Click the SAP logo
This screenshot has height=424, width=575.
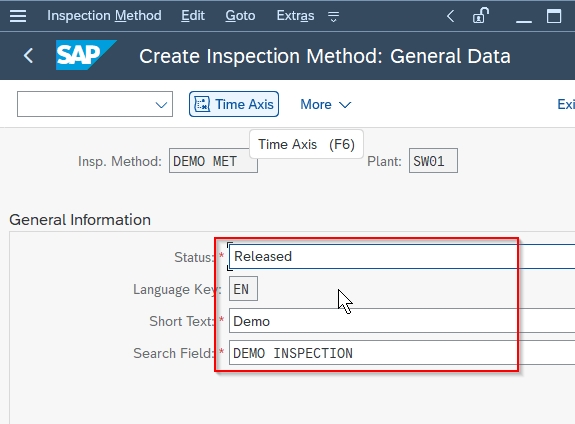tap(86, 55)
